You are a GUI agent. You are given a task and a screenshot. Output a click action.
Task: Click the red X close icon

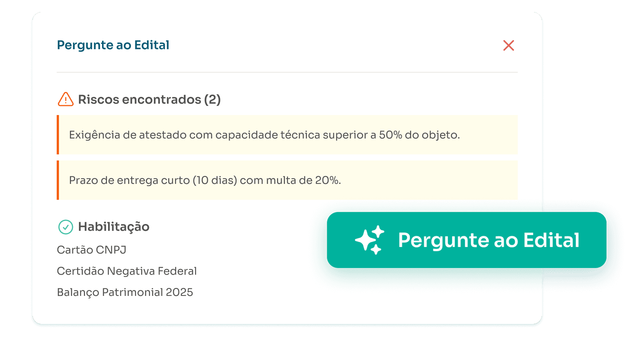click(508, 45)
